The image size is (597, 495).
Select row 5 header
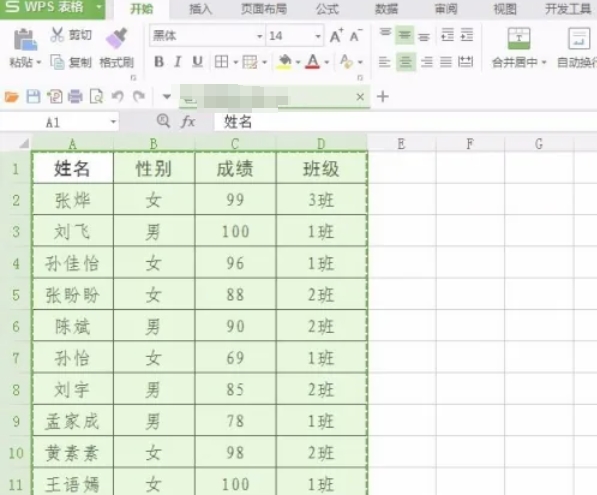coord(16,294)
